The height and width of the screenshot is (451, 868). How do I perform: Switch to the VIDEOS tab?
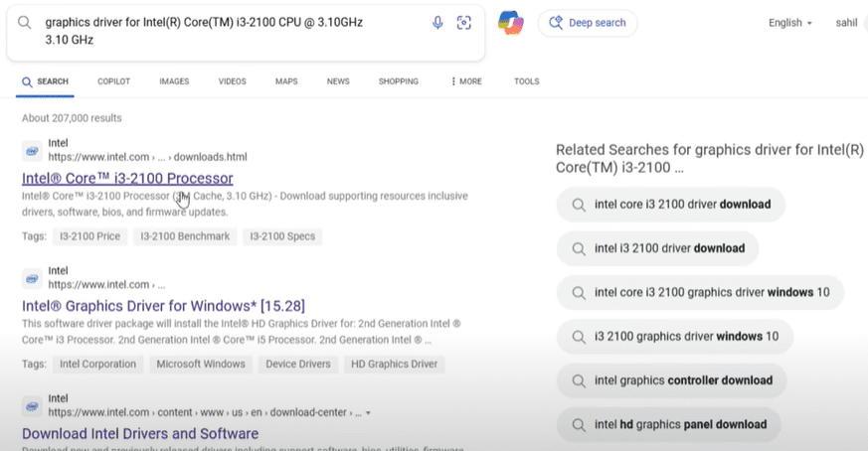coord(232,81)
